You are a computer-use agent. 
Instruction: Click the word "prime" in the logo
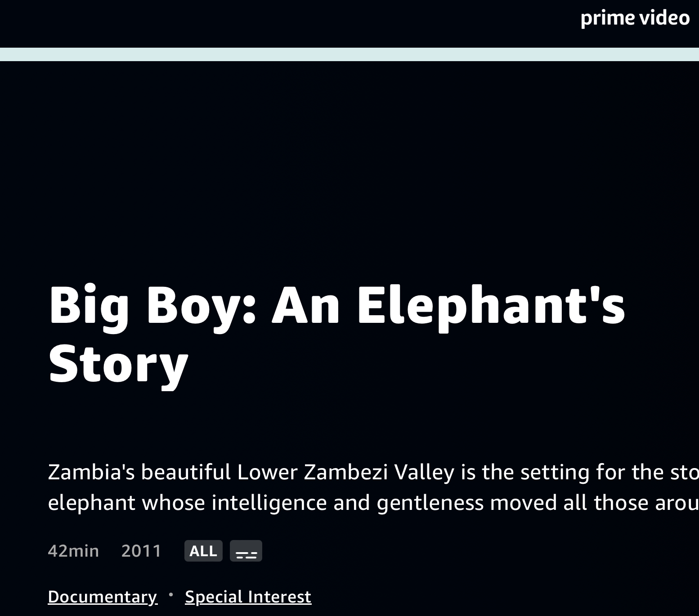608,18
